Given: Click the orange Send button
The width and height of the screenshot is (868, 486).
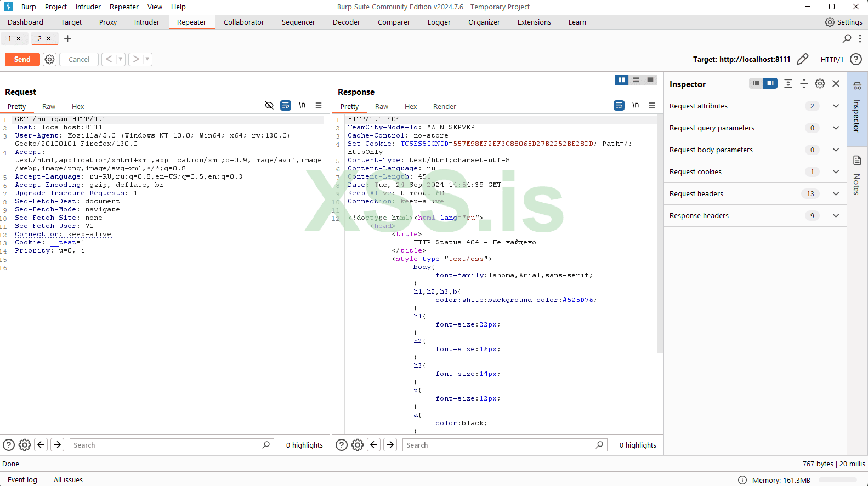Looking at the screenshot, I should click(x=22, y=59).
